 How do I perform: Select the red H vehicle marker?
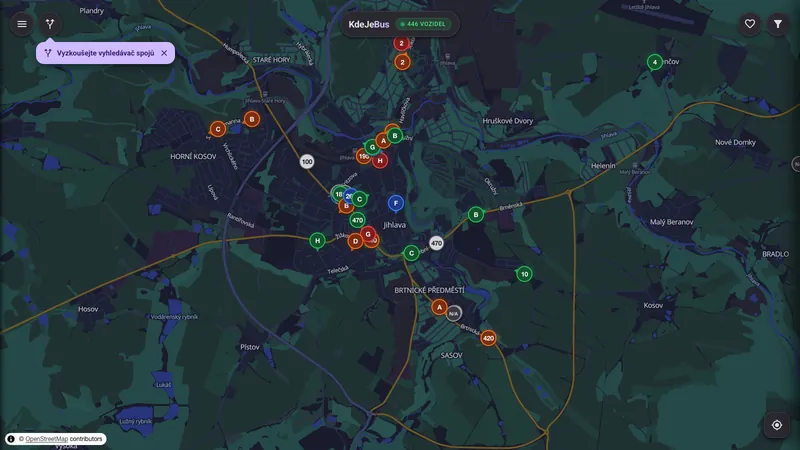tap(380, 160)
